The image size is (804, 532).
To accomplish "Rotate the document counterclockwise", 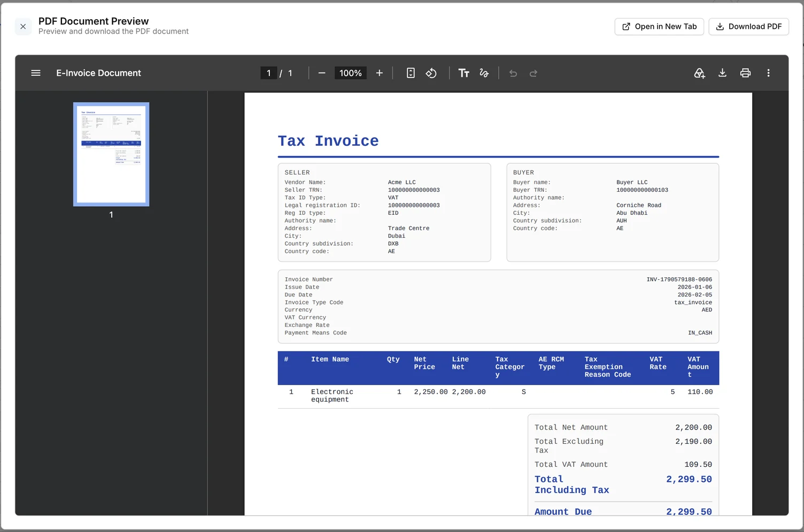I will 431,73.
